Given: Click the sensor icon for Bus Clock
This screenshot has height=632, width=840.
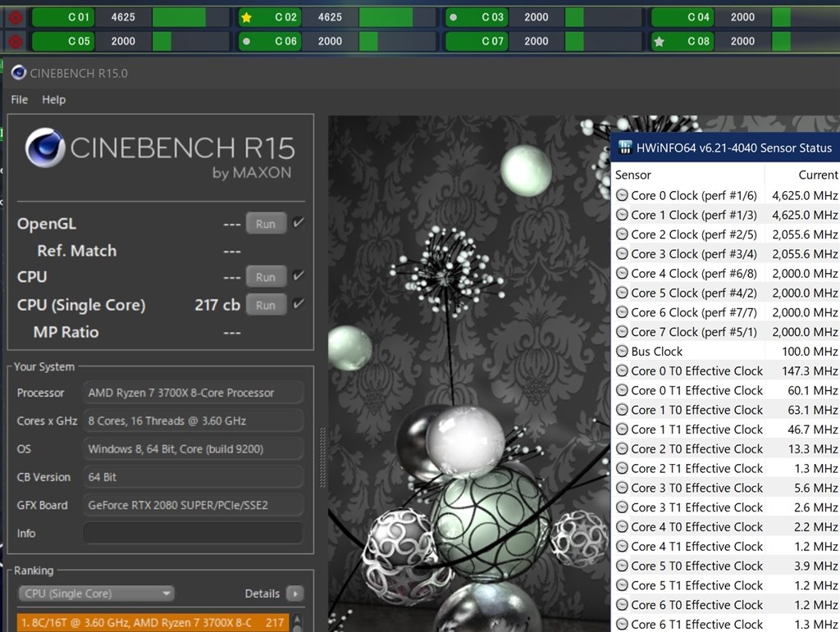Looking at the screenshot, I should [622, 351].
